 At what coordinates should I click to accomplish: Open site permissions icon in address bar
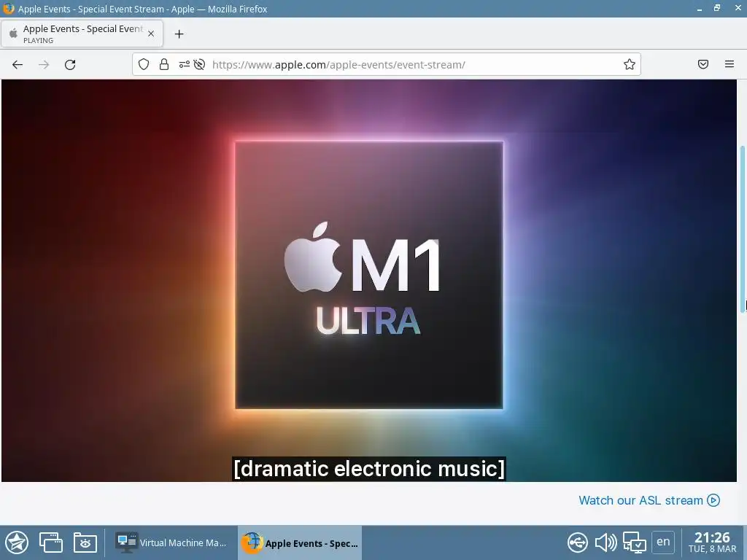(185, 64)
